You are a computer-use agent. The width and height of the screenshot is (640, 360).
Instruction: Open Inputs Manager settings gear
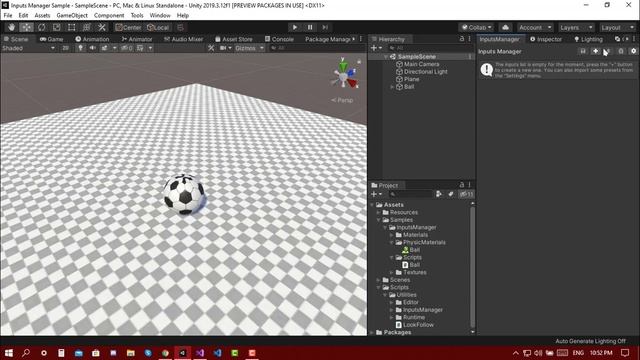click(x=633, y=51)
